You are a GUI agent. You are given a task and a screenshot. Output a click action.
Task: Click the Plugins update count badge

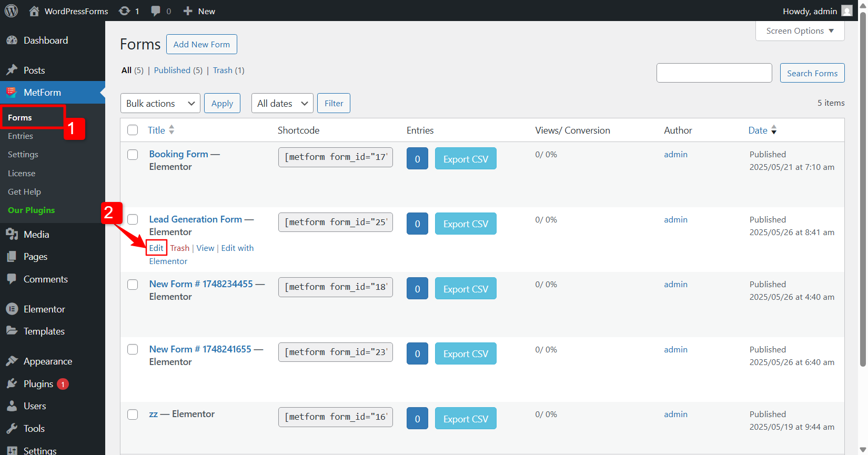click(x=63, y=384)
